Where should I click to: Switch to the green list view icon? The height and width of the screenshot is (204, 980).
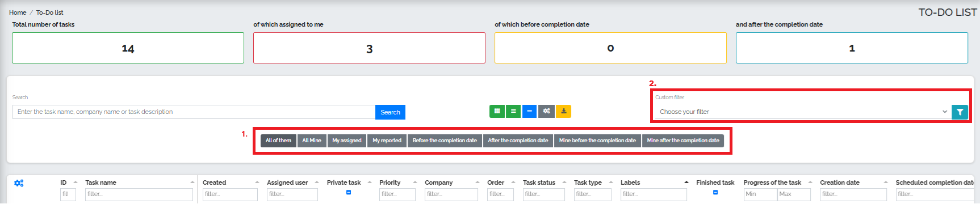point(513,111)
